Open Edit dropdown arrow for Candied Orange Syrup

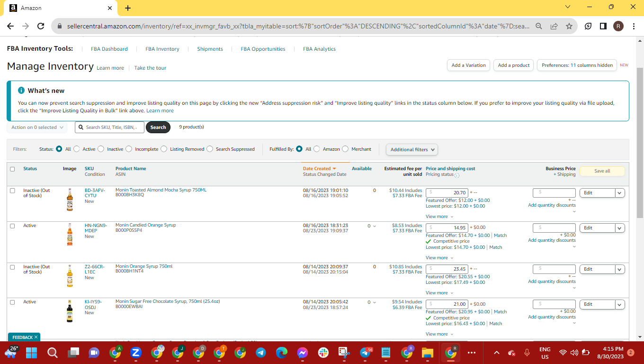coord(620,228)
